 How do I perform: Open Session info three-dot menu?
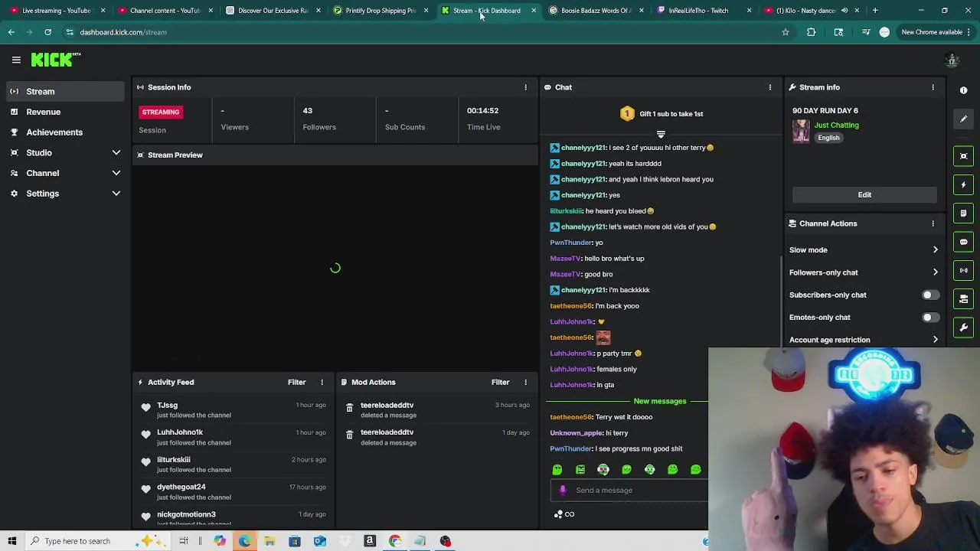click(x=525, y=87)
